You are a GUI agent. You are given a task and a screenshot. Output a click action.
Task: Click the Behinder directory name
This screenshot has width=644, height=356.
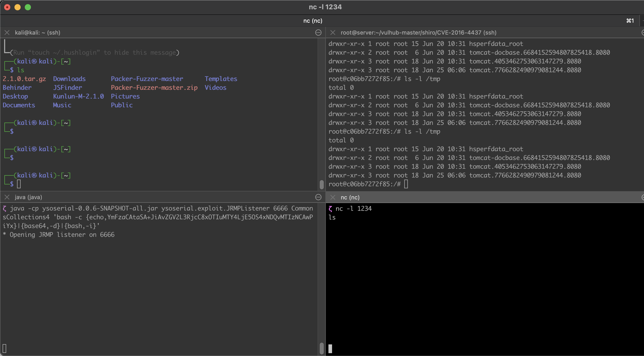[17, 87]
